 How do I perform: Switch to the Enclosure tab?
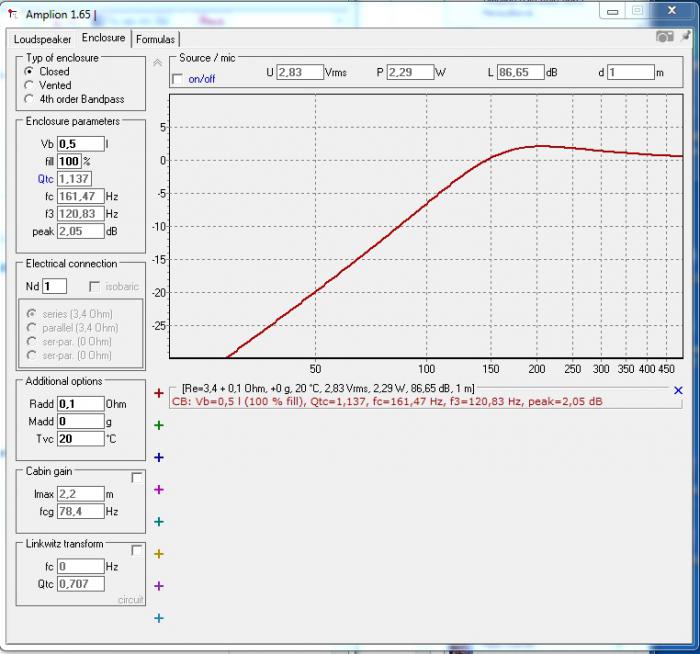click(104, 38)
